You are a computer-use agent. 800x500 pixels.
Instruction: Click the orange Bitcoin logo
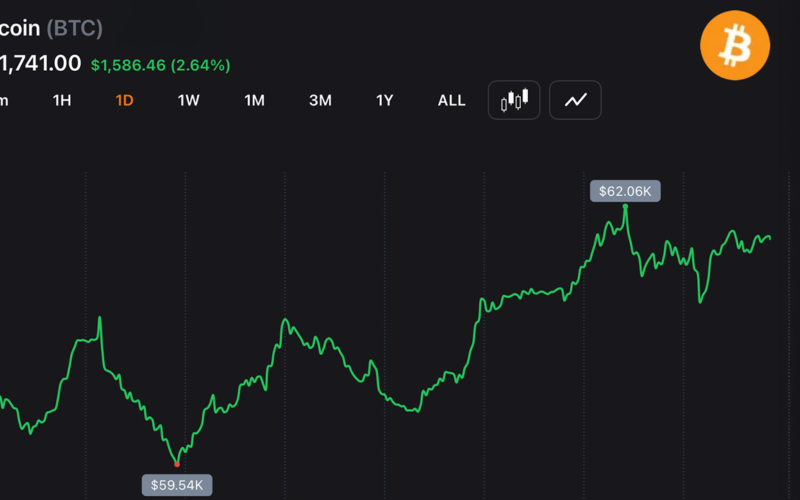click(x=735, y=45)
